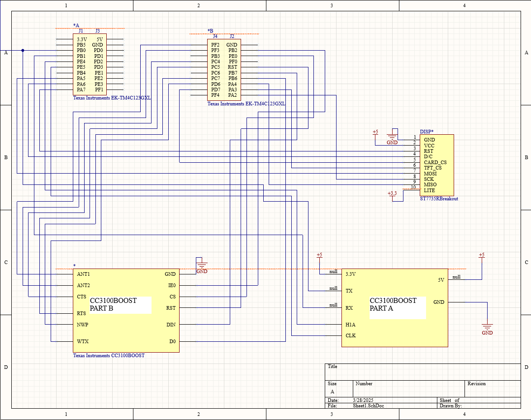
Task: Click the DISP* designator
Action: click(x=427, y=132)
